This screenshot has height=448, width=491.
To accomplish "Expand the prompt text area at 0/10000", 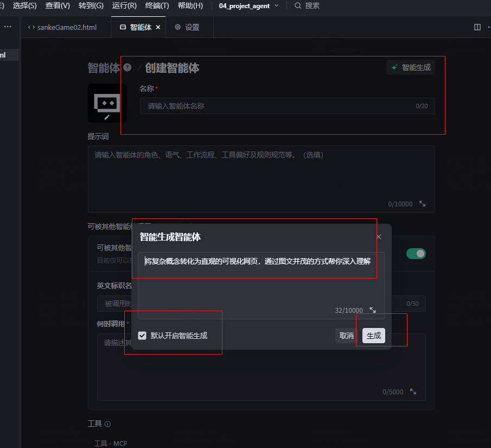I will (x=423, y=204).
